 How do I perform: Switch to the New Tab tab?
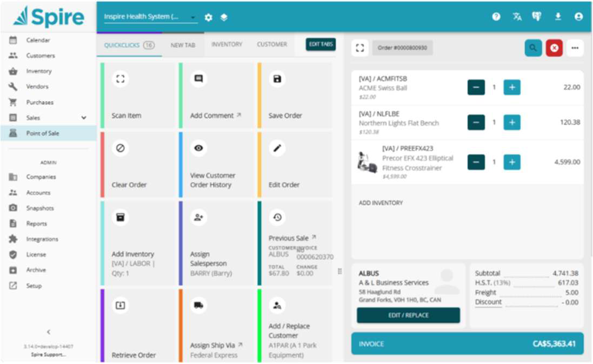click(x=183, y=45)
